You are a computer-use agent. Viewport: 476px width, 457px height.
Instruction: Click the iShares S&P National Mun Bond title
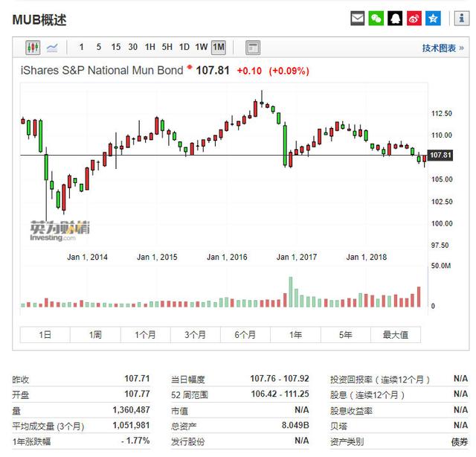102,71
